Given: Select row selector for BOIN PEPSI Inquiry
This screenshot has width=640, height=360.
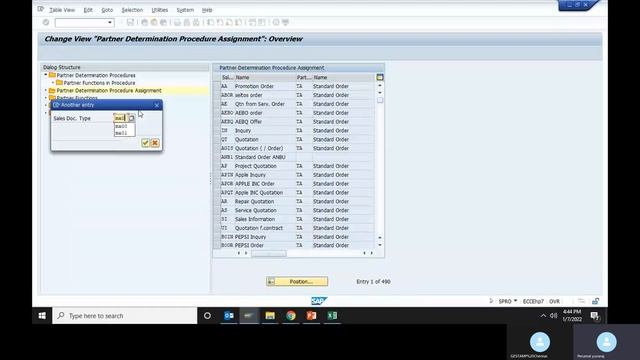Looking at the screenshot, I should (x=217, y=237).
